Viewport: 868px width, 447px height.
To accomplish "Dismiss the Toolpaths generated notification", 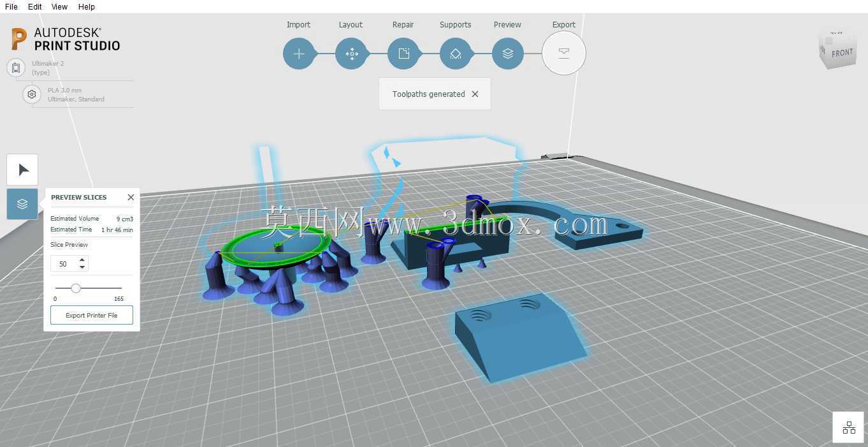I will click(475, 94).
